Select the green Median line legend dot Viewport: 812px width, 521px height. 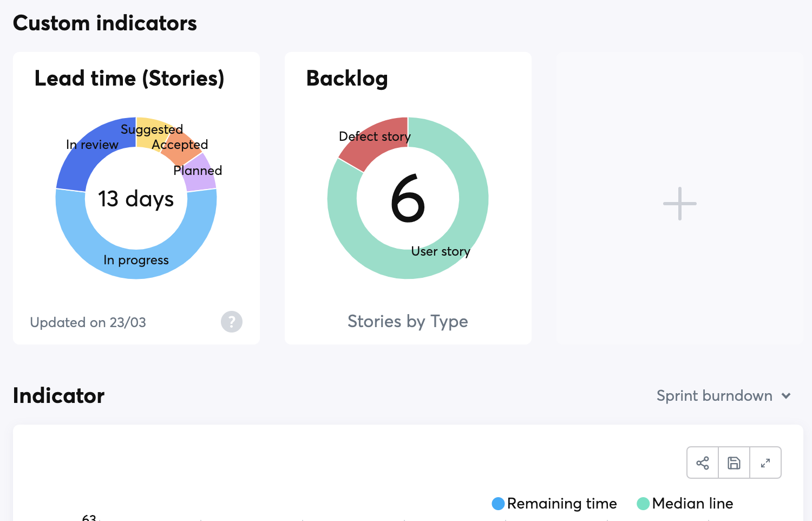tap(643, 503)
